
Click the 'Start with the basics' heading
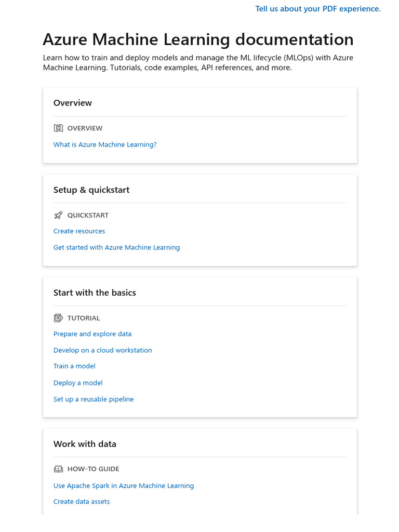click(x=95, y=292)
